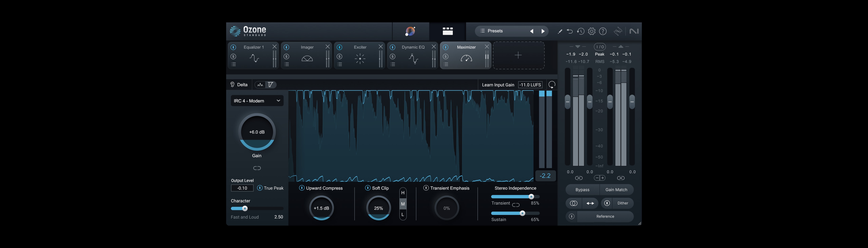Edit the -11.0 LUFS target field

click(530, 85)
